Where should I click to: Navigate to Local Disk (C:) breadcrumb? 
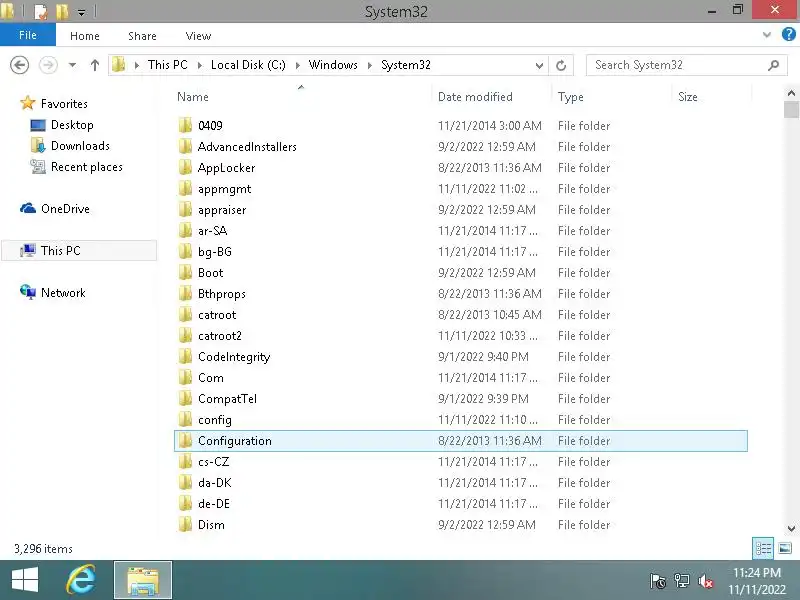tap(248, 65)
